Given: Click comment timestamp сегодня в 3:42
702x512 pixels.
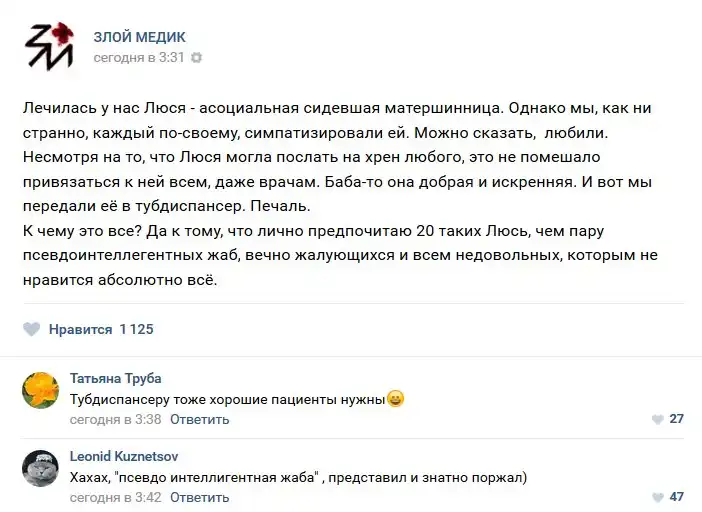Looking at the screenshot, I should pos(115,497).
